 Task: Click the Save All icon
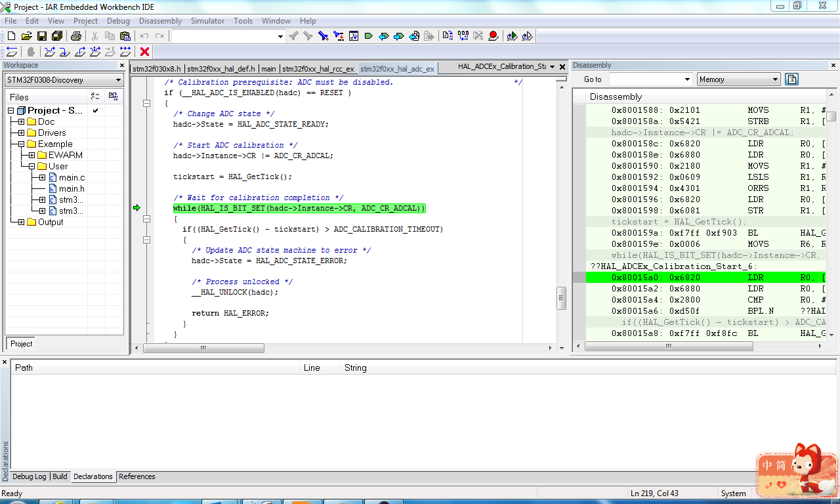coord(56,36)
